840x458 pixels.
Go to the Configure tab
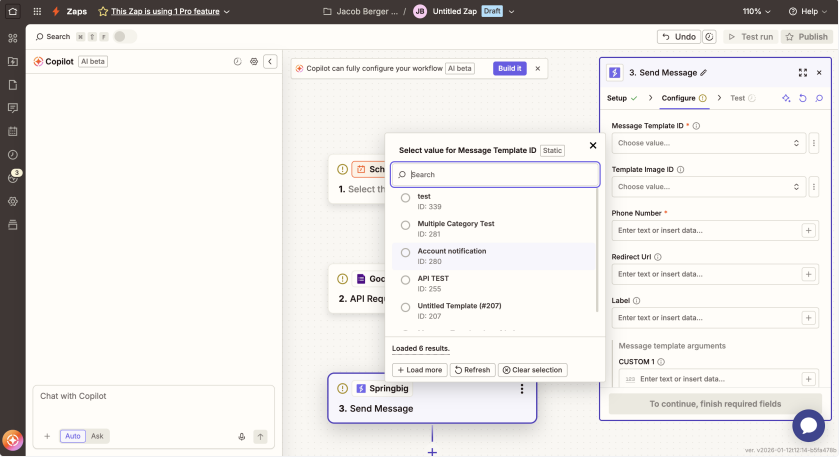tap(684, 98)
